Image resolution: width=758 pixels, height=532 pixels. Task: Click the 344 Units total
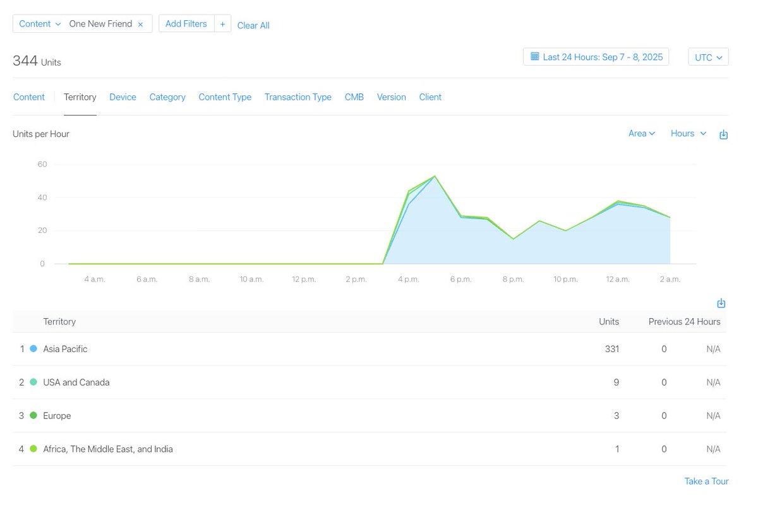point(37,61)
